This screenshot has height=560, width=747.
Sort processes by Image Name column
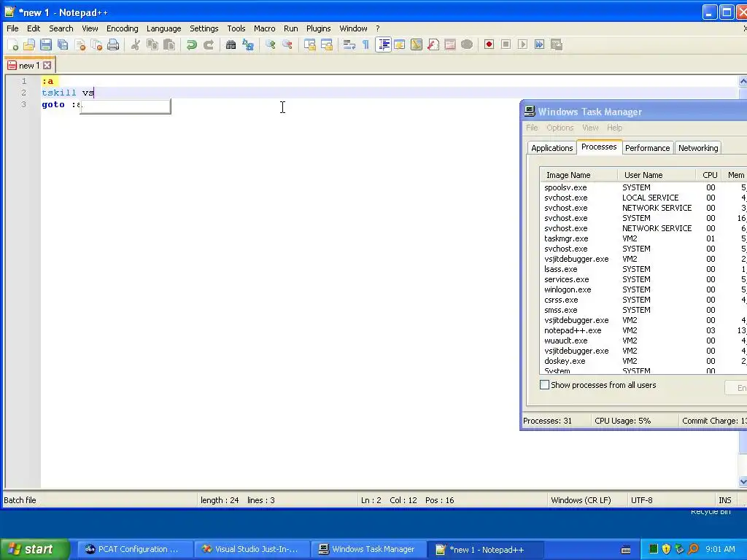[578, 175]
